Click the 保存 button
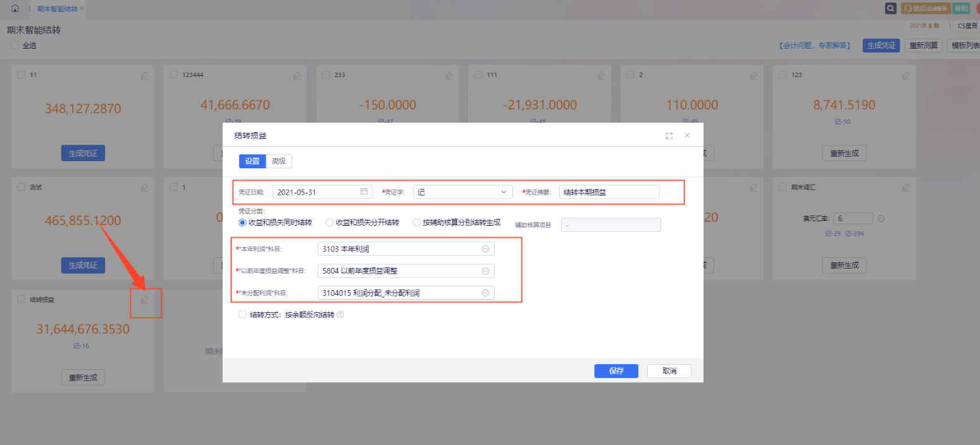Viewport: 980px width, 445px height. (616, 371)
